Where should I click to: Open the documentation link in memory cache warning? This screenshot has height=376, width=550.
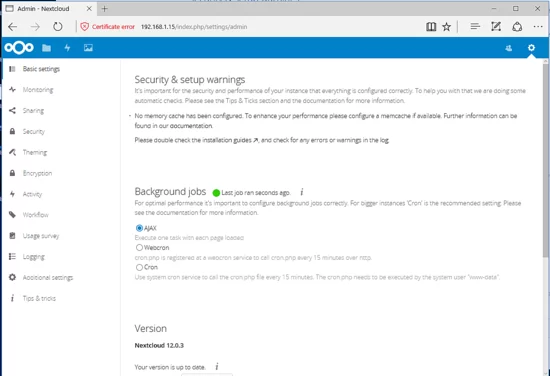191,126
